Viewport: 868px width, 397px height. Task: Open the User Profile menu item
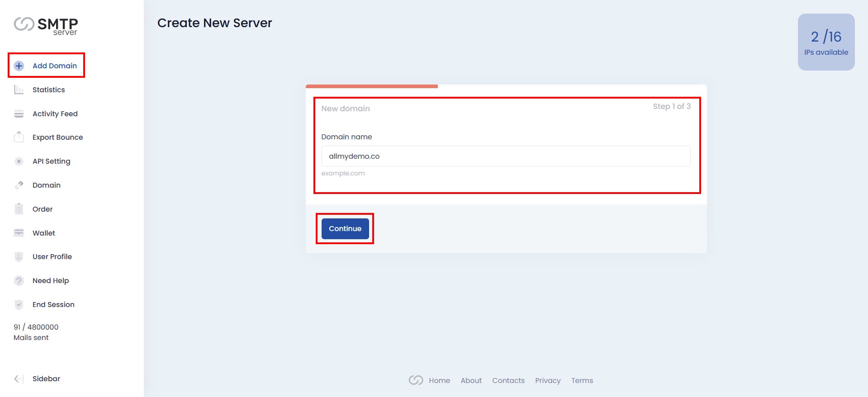(x=52, y=257)
